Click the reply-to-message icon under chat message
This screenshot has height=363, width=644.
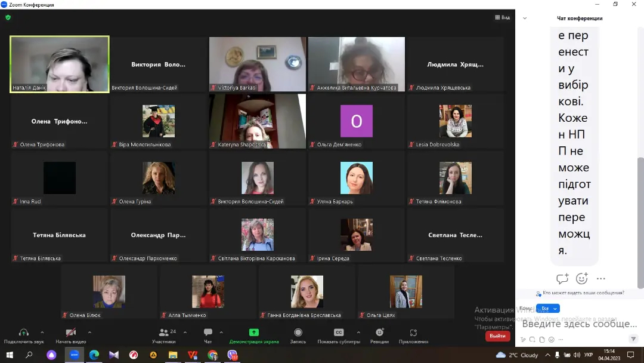click(x=562, y=279)
